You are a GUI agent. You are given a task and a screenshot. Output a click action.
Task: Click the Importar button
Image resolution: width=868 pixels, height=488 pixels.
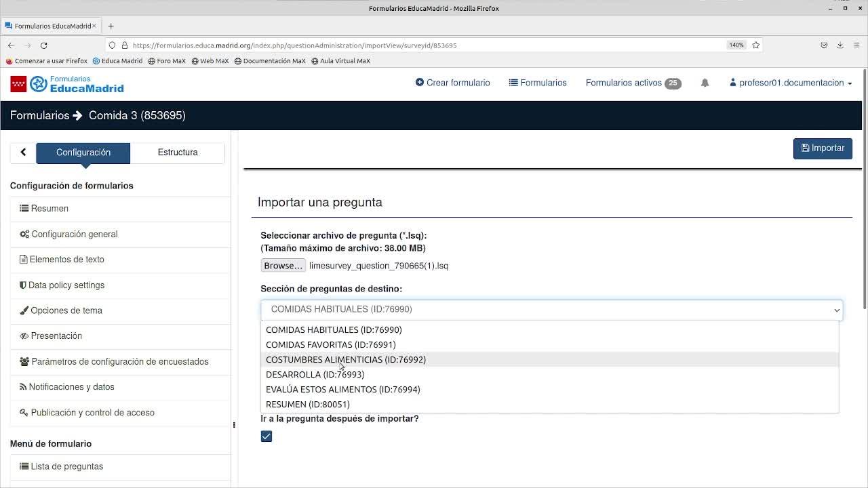(x=823, y=148)
